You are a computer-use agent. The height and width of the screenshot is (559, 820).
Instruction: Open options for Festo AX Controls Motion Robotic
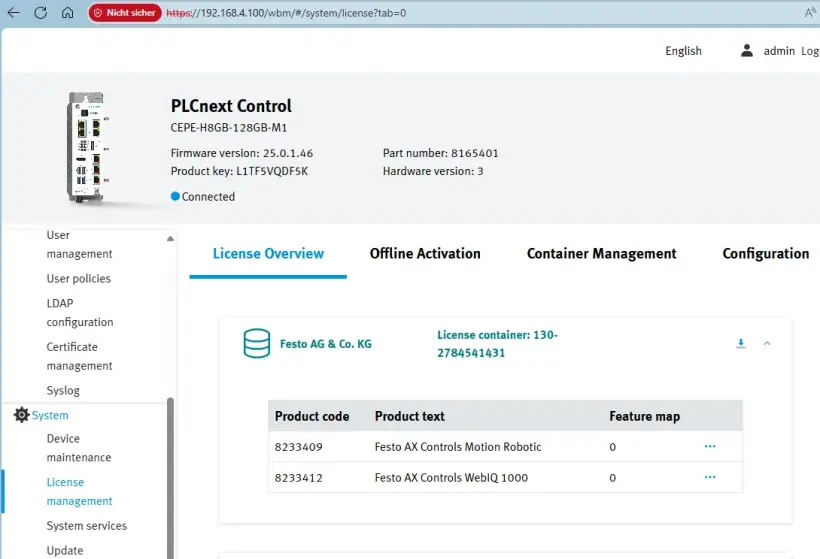[710, 446]
